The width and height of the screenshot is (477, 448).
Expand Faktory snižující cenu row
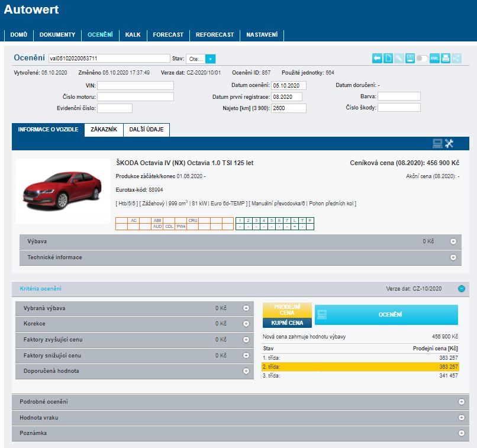(246, 355)
